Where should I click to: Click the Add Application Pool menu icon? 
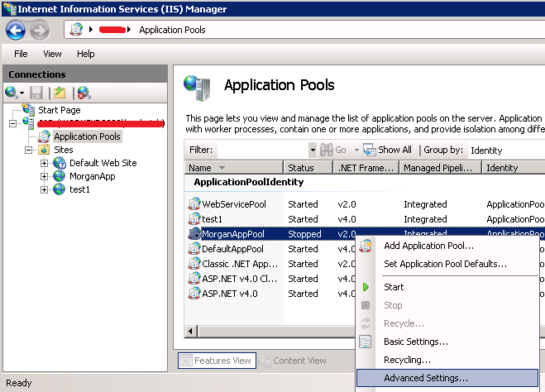click(x=366, y=246)
